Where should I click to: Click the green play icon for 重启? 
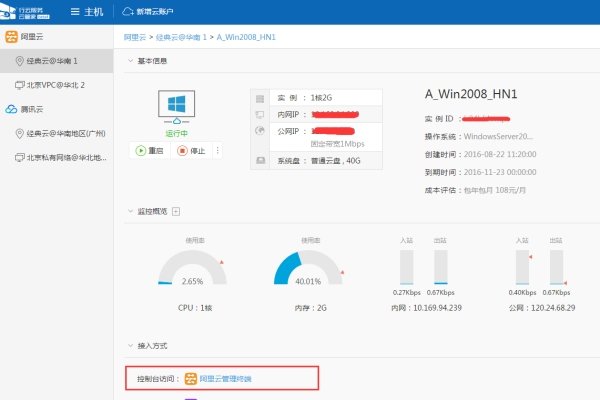click(x=140, y=151)
